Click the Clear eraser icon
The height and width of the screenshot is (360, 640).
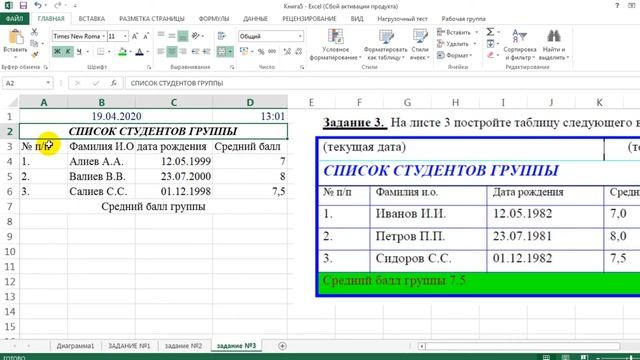click(x=490, y=55)
